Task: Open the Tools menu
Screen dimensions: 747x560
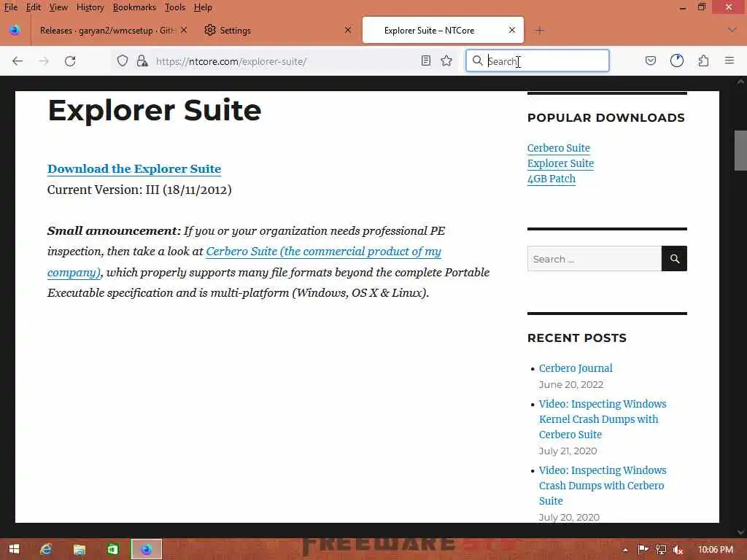Action: (175, 7)
